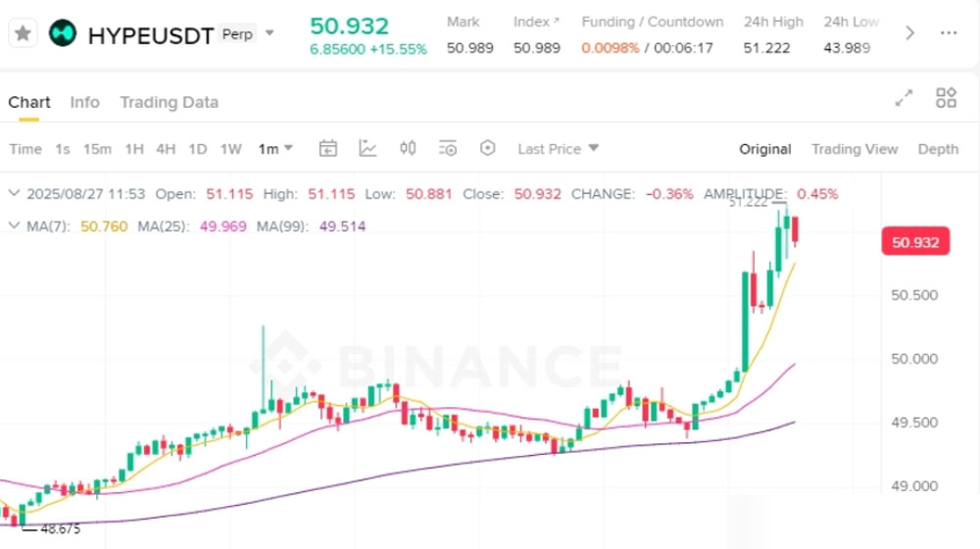Screen dimensions: 980x549
Task: Switch to the Trading Data tab
Action: tap(169, 102)
